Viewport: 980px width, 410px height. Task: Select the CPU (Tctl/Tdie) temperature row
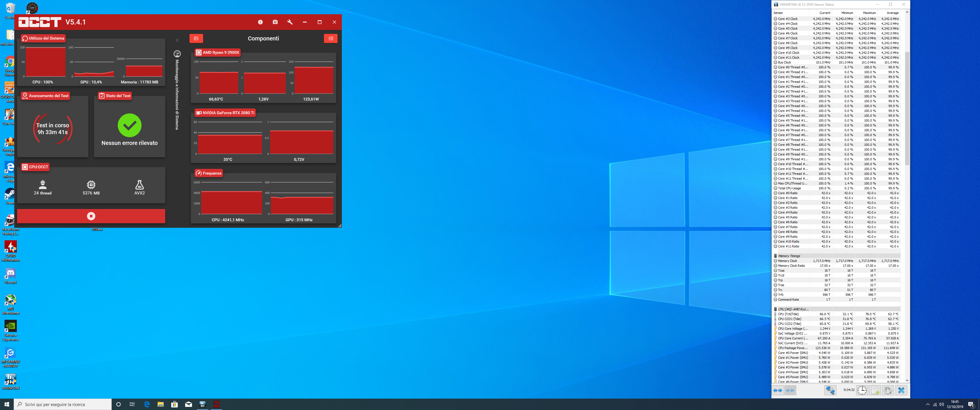click(836, 314)
